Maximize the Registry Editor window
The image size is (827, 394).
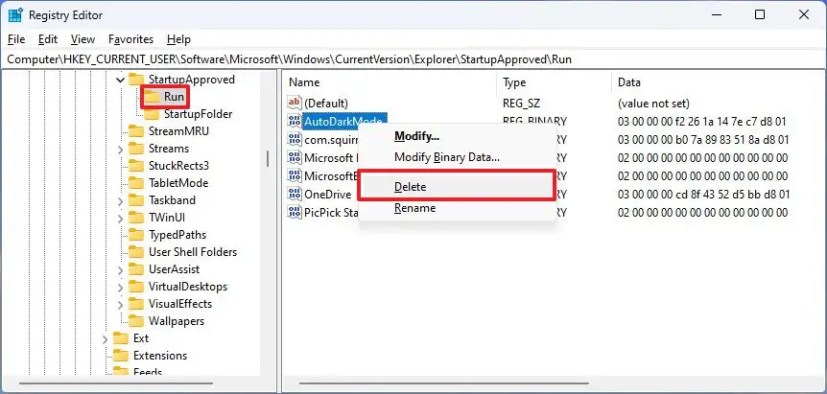[x=759, y=15]
